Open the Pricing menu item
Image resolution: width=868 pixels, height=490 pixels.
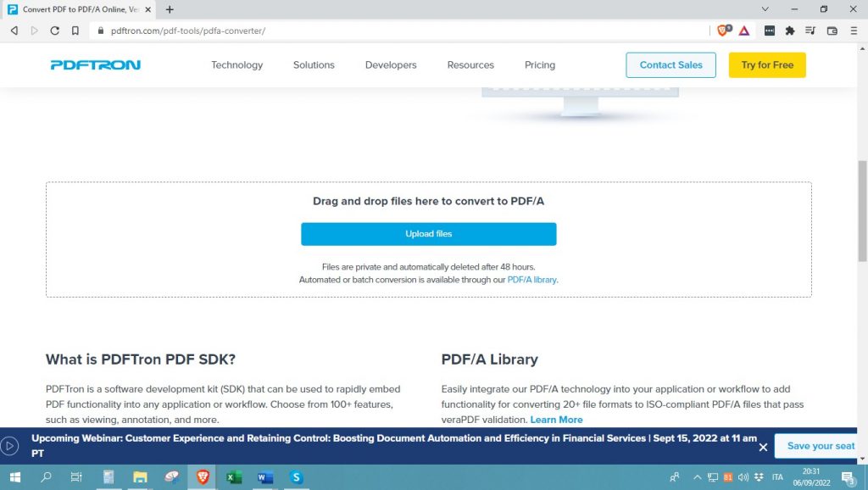[x=539, y=65]
